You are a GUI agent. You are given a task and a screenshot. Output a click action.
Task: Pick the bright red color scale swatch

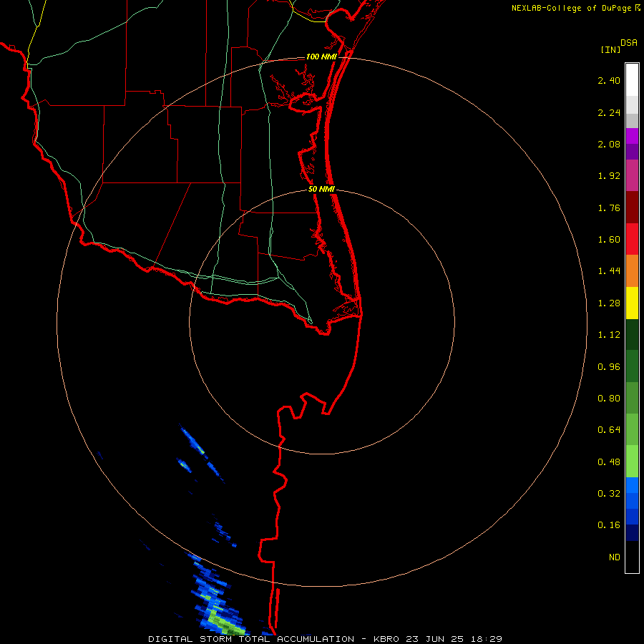632,239
